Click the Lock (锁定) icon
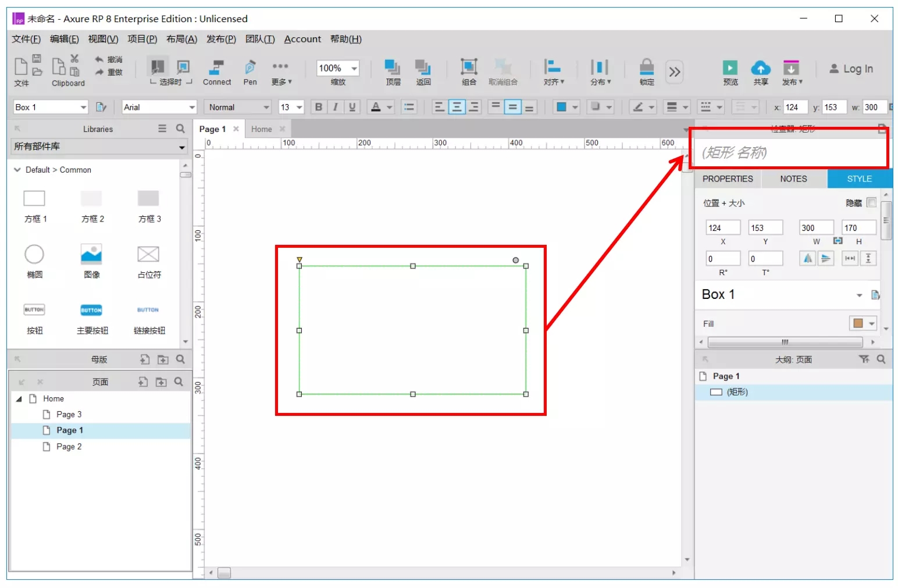The height and width of the screenshot is (588, 898). pos(646,67)
